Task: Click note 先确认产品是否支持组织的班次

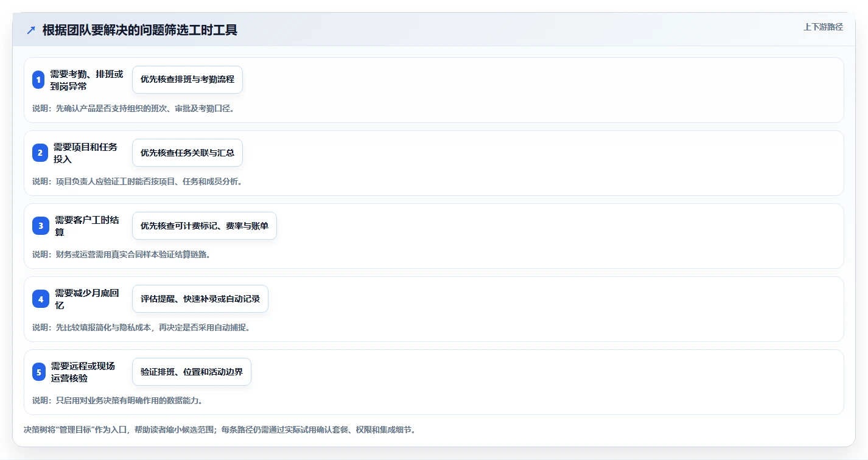Action: point(133,108)
